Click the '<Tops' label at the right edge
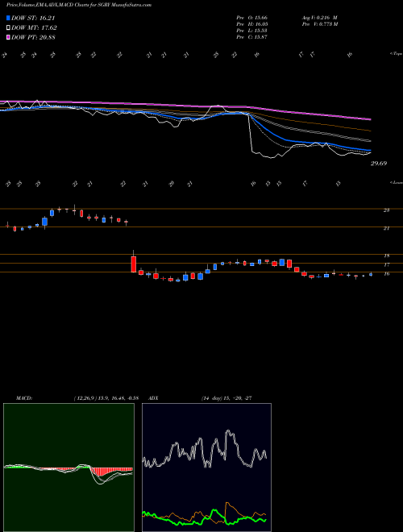The width and height of the screenshot is (403, 532). (397, 54)
